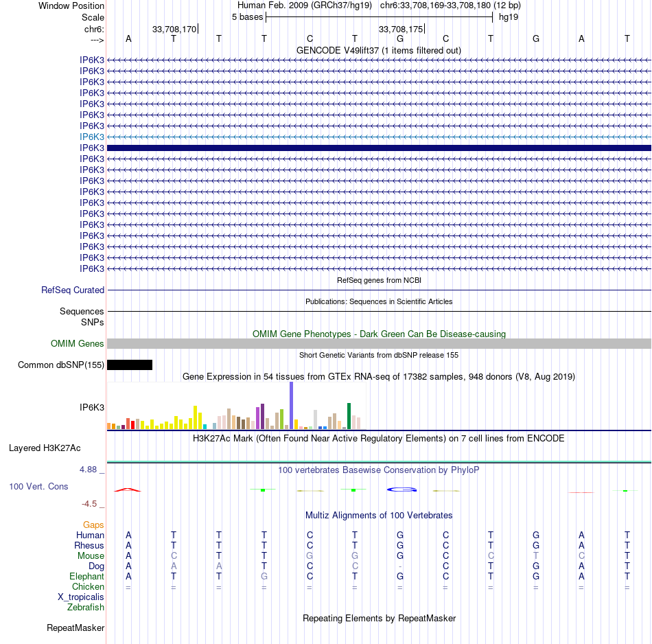This screenshot has width=652, height=644.
Task: Click the OMIM Genes label
Action: 78,344
